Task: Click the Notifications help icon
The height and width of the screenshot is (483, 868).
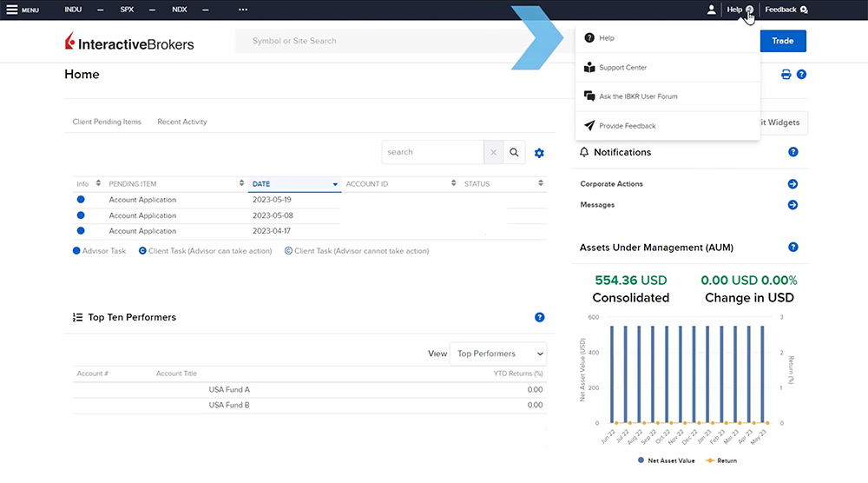Action: click(x=792, y=152)
